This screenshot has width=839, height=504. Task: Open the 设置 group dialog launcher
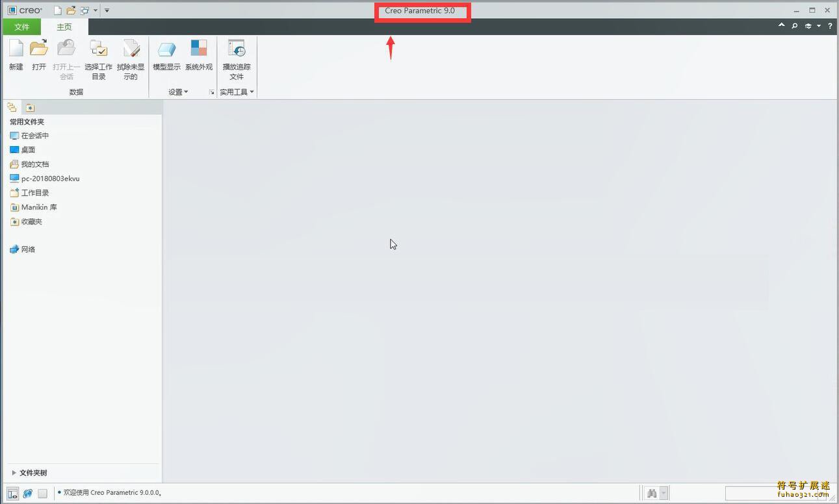click(x=211, y=93)
